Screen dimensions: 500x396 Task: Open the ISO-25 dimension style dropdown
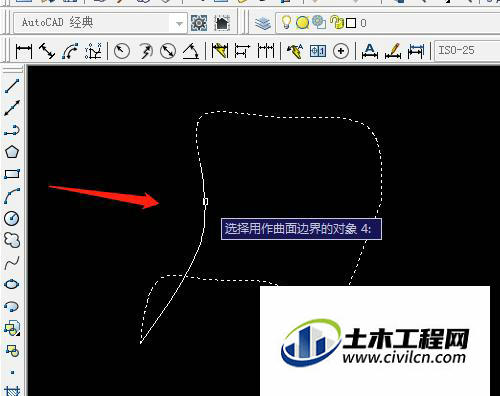(467, 51)
